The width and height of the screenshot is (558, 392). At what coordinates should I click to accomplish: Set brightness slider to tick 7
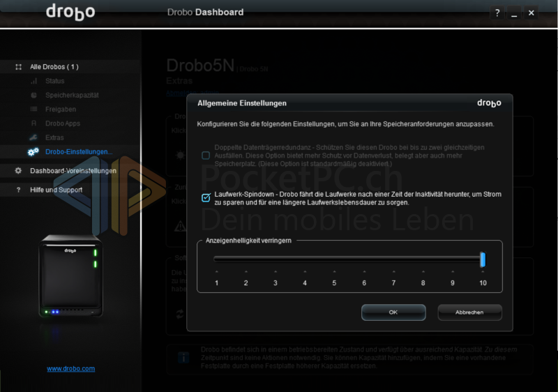[x=393, y=259]
